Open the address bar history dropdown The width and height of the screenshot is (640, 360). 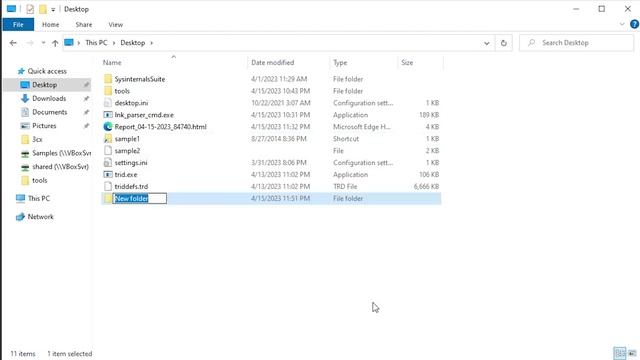[x=487, y=43]
